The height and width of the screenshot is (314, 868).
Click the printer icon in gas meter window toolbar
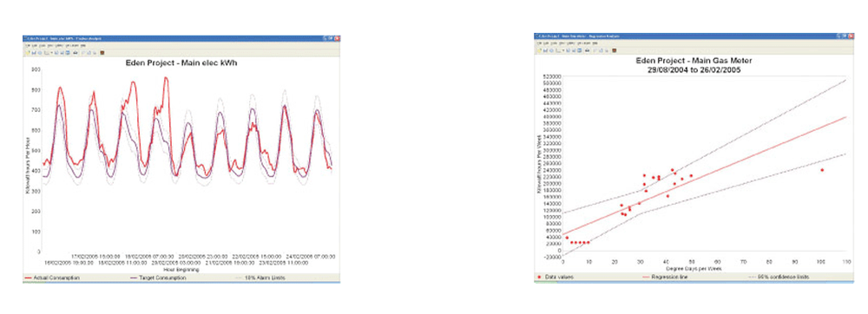point(588,50)
